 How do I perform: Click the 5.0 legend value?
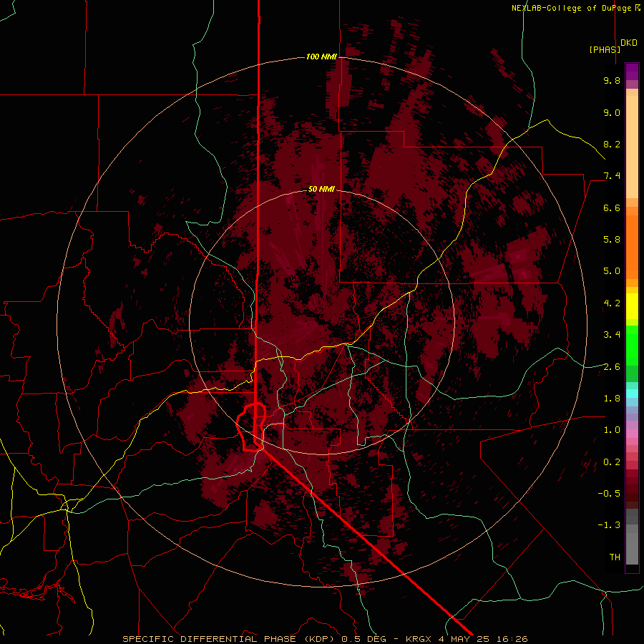pyautogui.click(x=612, y=271)
